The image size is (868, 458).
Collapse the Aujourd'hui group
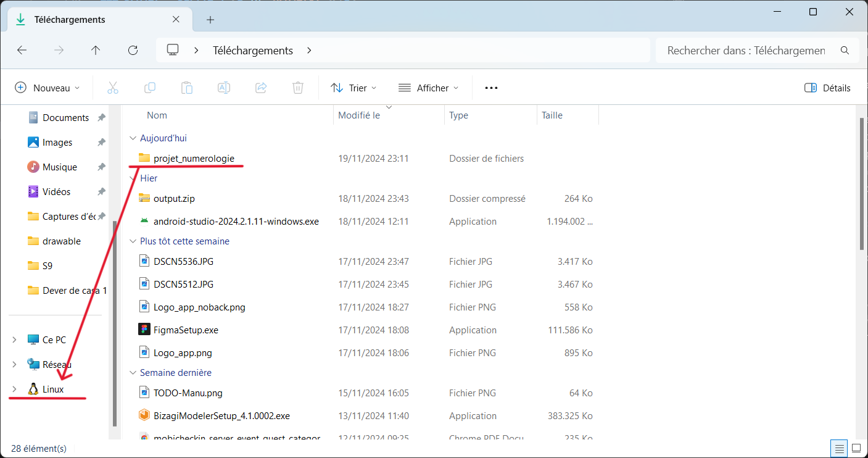132,138
